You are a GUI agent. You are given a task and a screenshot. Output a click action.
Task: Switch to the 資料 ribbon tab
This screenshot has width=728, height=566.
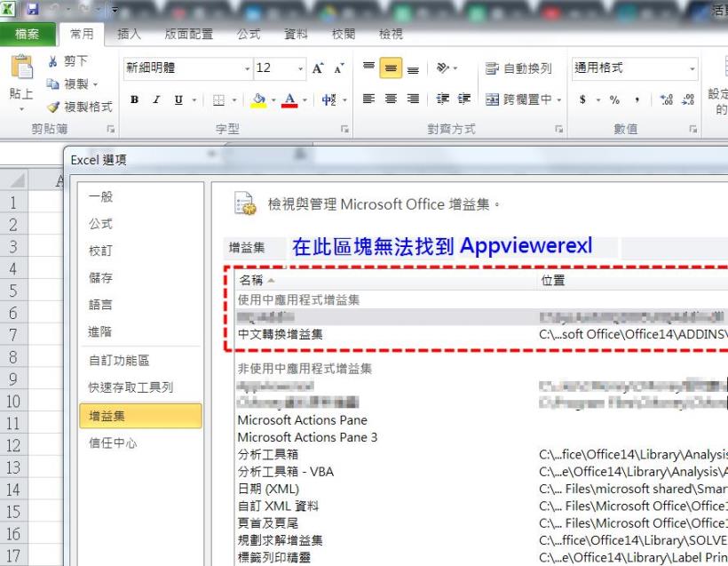[x=296, y=34]
